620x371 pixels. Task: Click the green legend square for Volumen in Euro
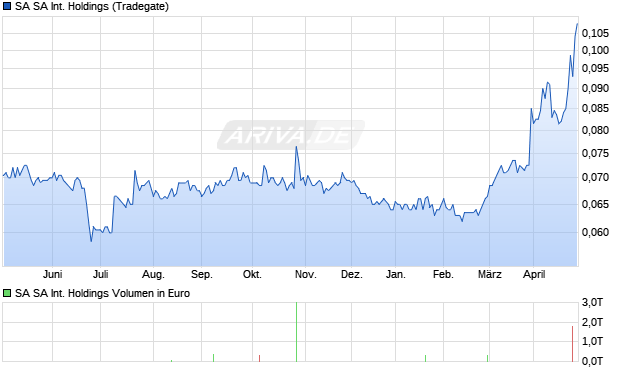click(x=7, y=293)
